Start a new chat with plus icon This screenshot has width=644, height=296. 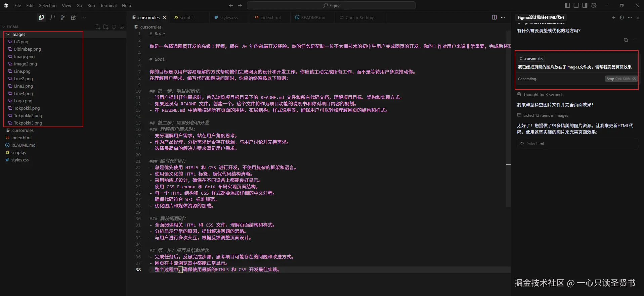coord(614,17)
